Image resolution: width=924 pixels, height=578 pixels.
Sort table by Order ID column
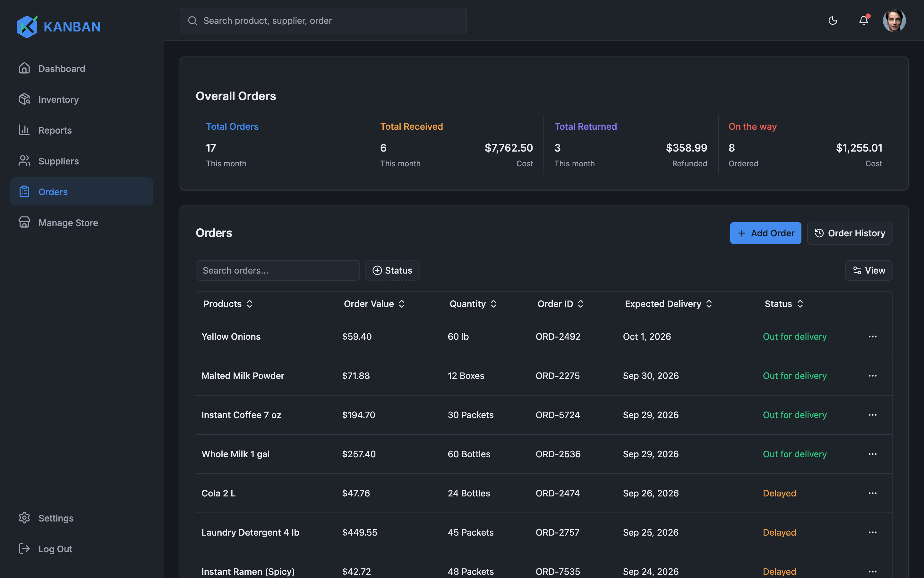click(x=560, y=304)
